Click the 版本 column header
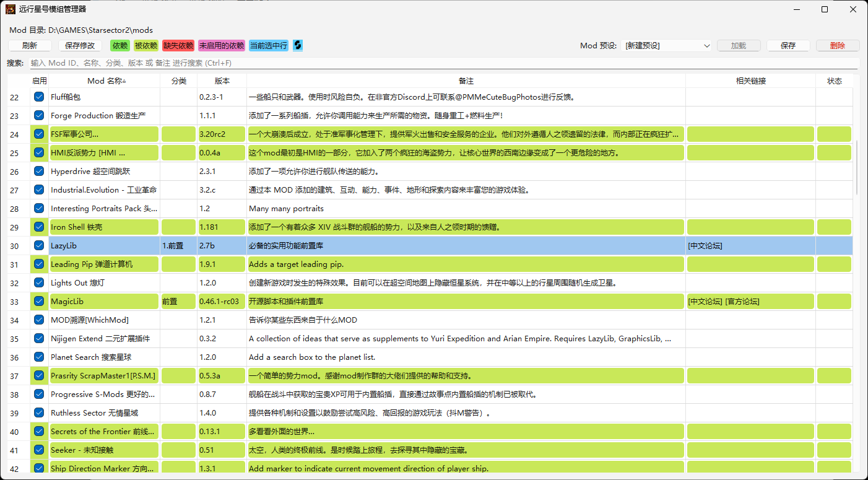Screen dimensions: 868x480 click(x=222, y=81)
